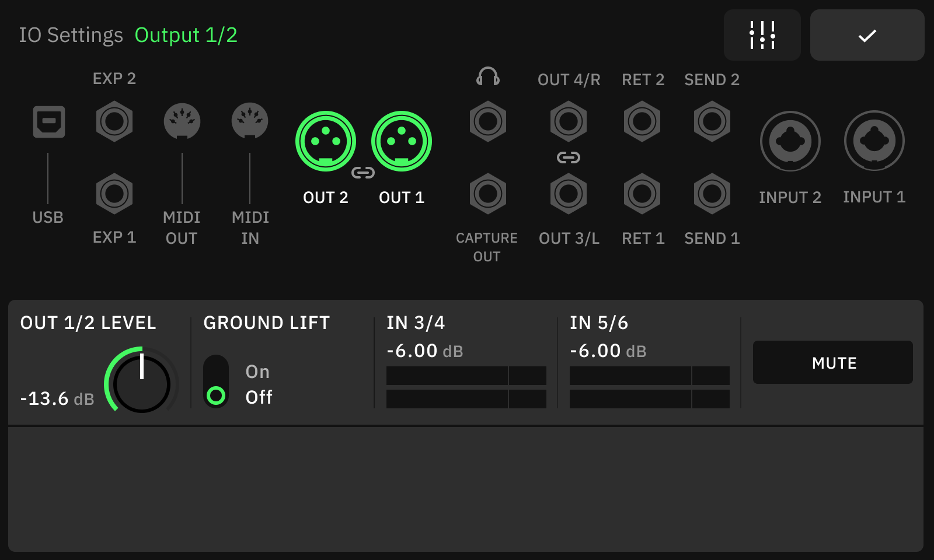This screenshot has height=560, width=934.
Task: Mute the outputs with the MUTE button
Action: [833, 362]
